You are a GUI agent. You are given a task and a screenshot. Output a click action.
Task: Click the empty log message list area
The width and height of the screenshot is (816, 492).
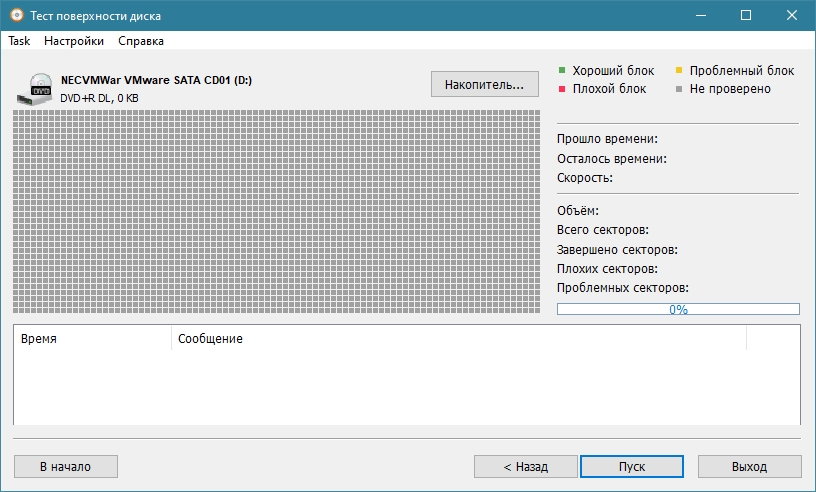point(406,388)
